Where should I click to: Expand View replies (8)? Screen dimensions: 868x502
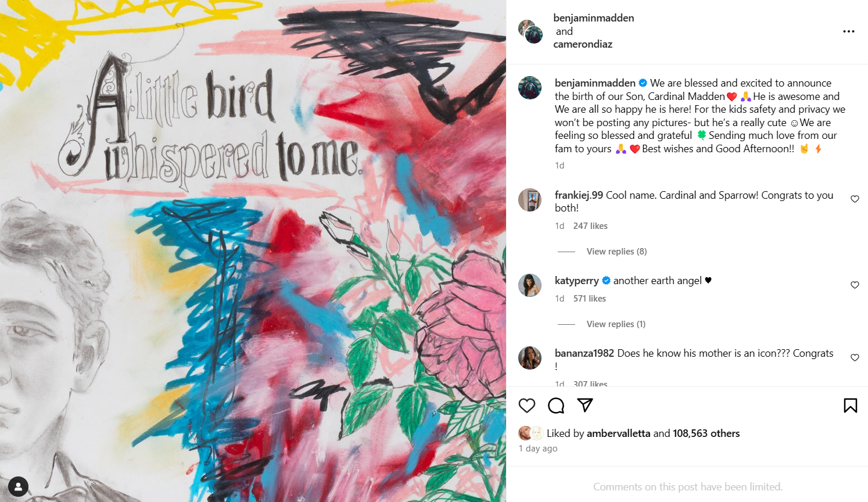(x=616, y=252)
